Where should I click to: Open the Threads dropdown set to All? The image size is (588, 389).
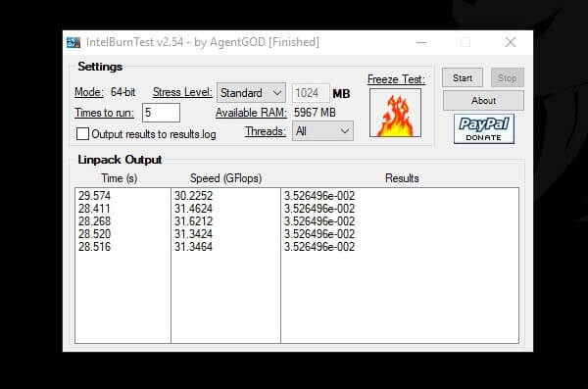pos(322,131)
